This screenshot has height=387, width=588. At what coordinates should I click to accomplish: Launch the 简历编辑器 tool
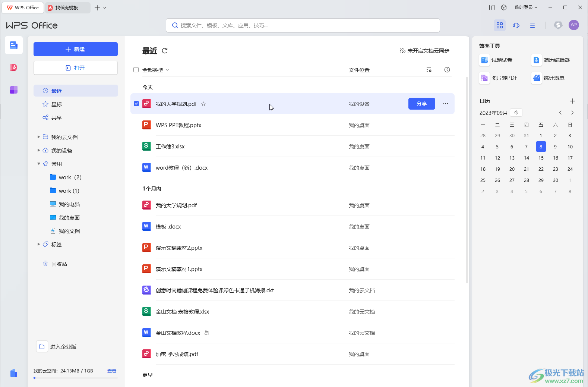coord(551,60)
